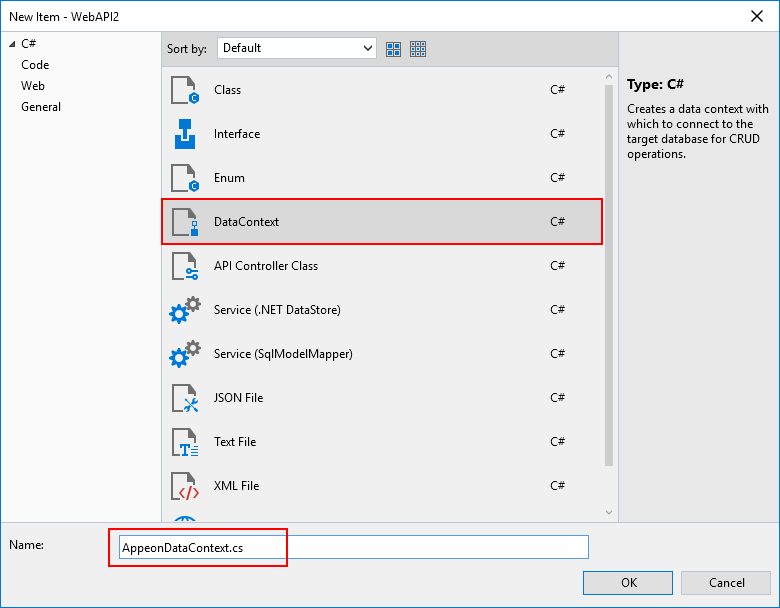This screenshot has height=608, width=780.
Task: Collapse the C# tree node
Action: [11, 44]
